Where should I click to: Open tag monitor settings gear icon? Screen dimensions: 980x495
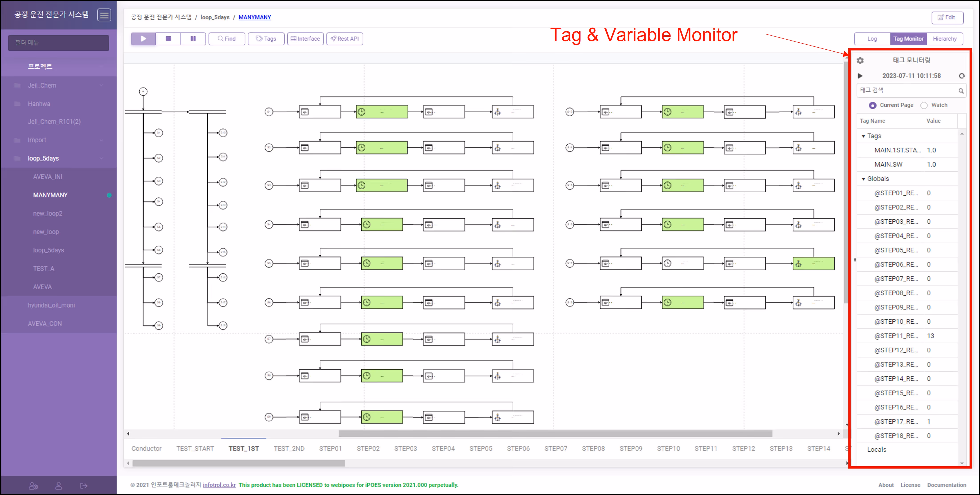(x=860, y=60)
